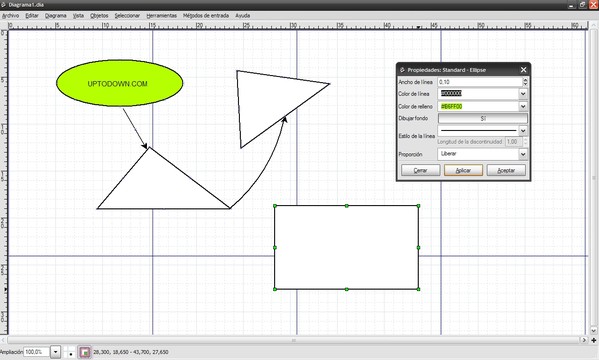The height and width of the screenshot is (360, 599).
Task: Click the horizontal scrollbar right arrow
Action: point(584,340)
